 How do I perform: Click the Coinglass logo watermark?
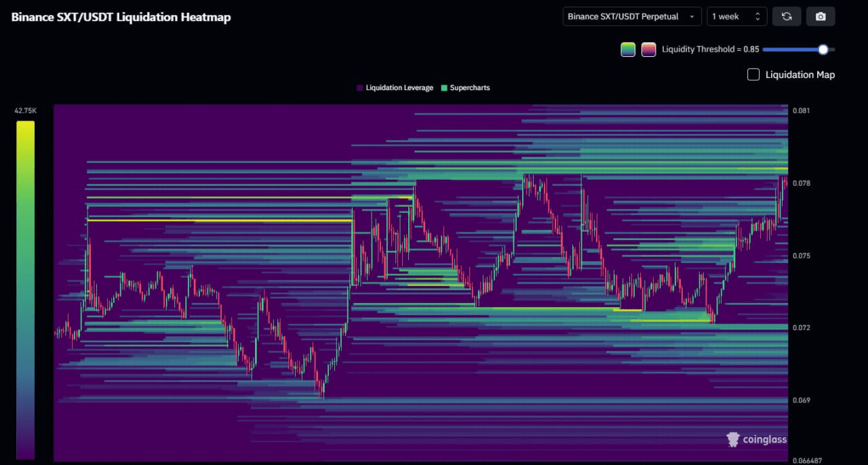(x=756, y=439)
